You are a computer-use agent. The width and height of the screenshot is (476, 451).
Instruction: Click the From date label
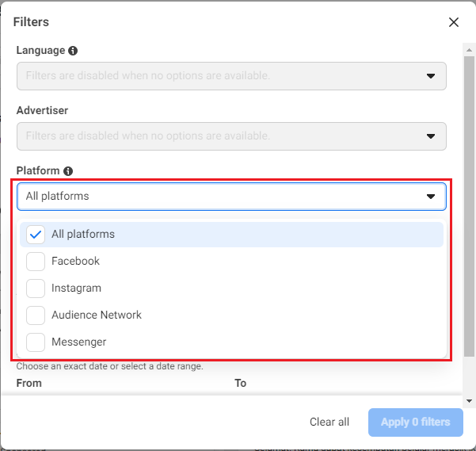[29, 383]
